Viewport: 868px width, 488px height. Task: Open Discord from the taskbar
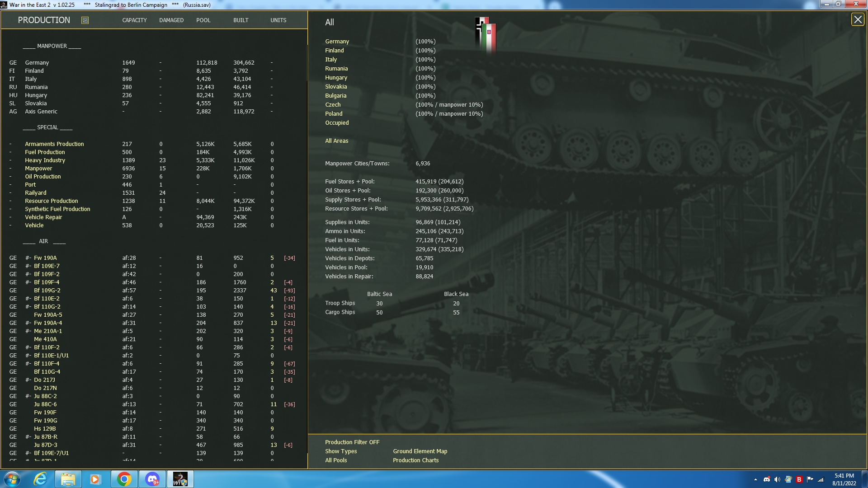[x=152, y=479]
